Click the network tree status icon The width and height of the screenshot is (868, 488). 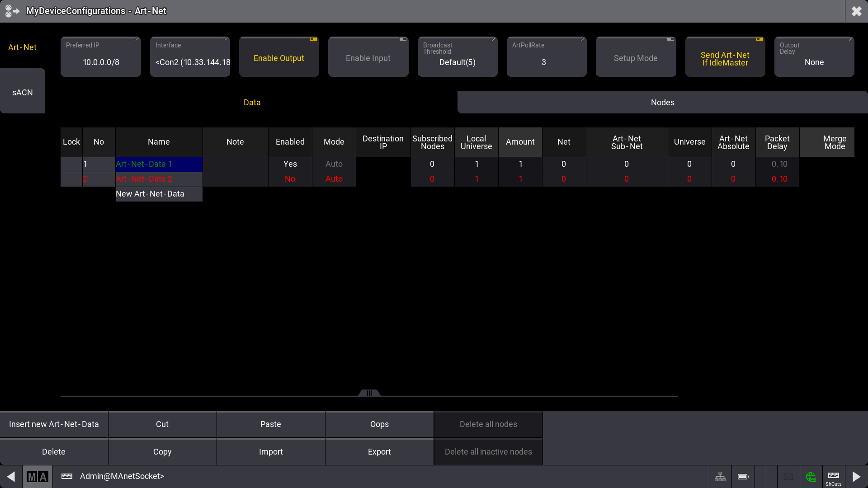pos(720,477)
